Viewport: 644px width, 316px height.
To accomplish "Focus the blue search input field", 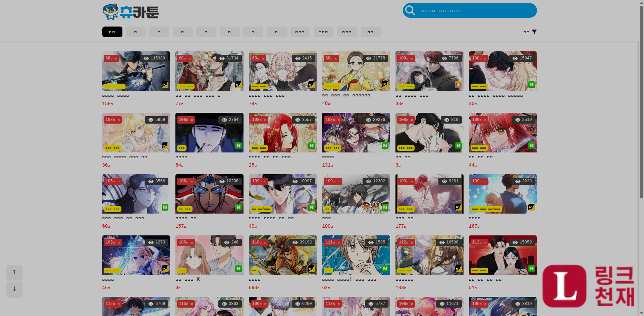I will [x=470, y=10].
